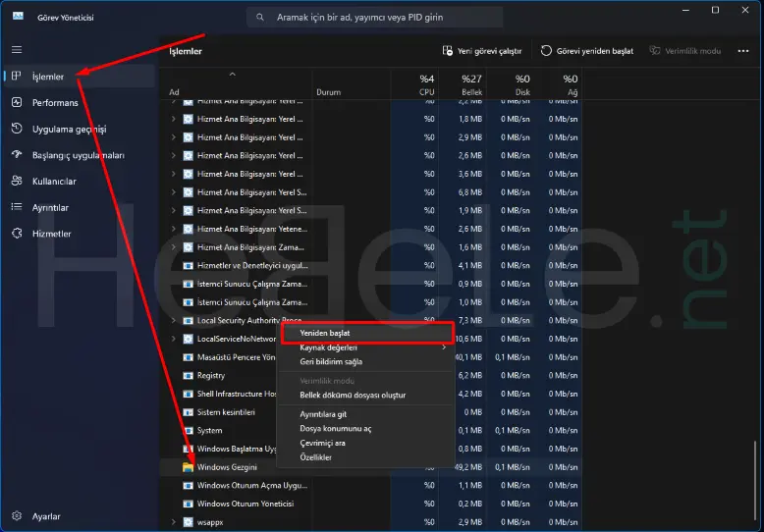Expand Hizmet Ana Bilgisayarı: Yetene... row

174,229
